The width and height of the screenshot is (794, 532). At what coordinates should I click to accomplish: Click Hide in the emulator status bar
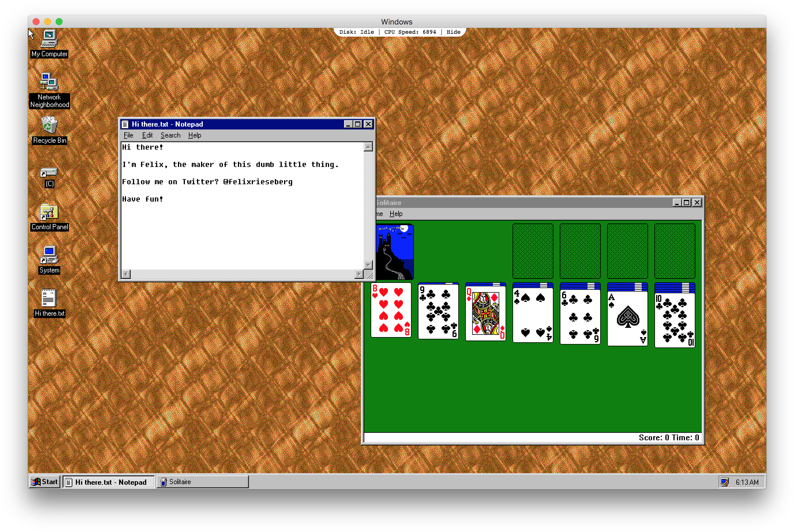pyautogui.click(x=453, y=32)
